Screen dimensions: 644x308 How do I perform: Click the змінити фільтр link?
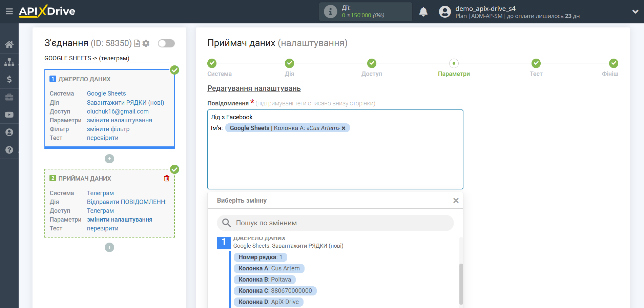(x=108, y=129)
